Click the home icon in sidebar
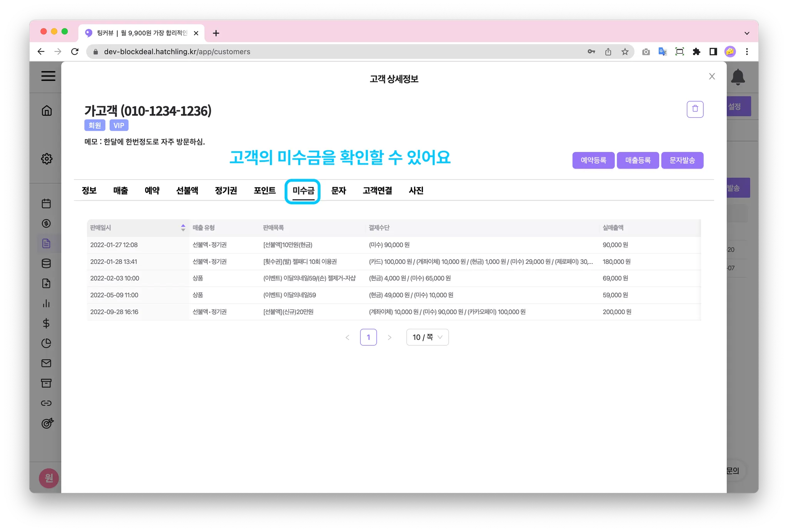788x532 pixels. (x=47, y=111)
